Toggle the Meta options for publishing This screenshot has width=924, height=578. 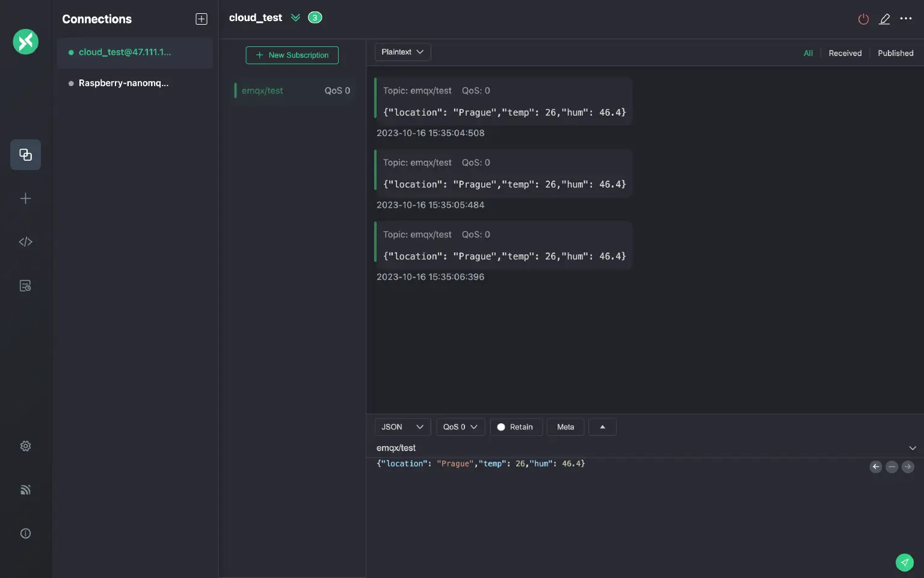coord(565,427)
